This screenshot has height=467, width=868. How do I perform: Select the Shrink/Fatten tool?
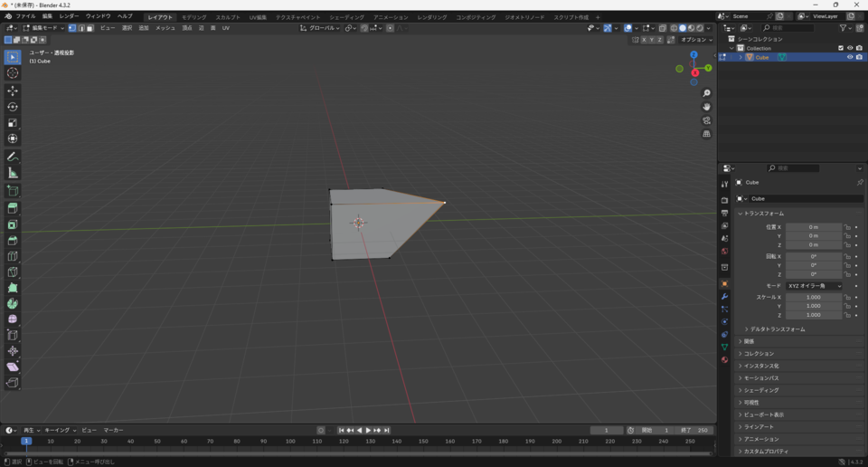coord(13,351)
